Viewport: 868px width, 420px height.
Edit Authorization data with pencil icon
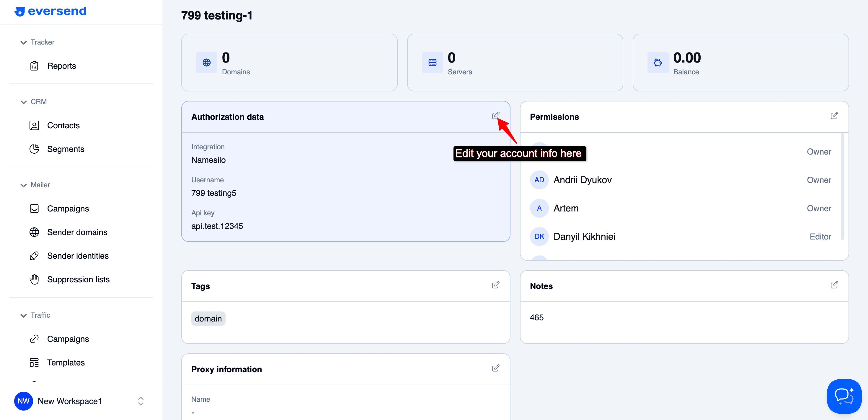click(x=495, y=115)
